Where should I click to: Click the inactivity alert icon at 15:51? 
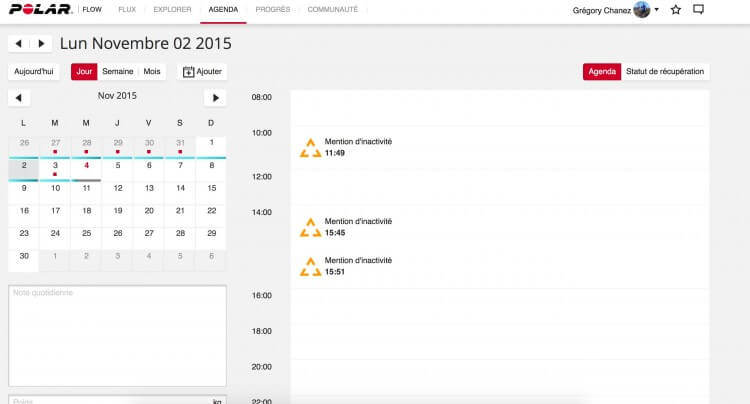[x=311, y=265]
